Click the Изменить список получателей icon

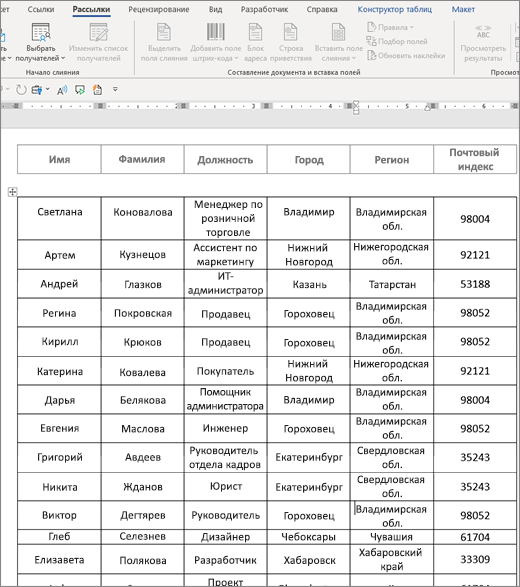coord(98,32)
